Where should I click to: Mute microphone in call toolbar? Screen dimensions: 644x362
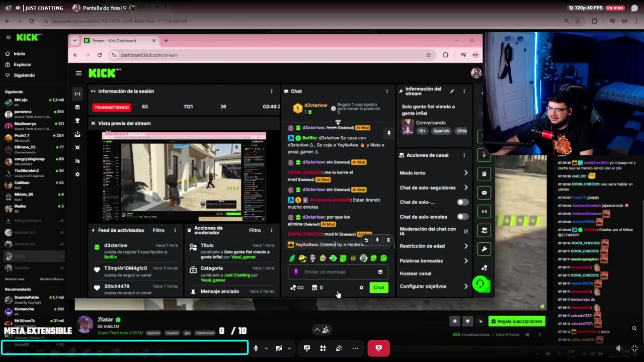[256, 348]
